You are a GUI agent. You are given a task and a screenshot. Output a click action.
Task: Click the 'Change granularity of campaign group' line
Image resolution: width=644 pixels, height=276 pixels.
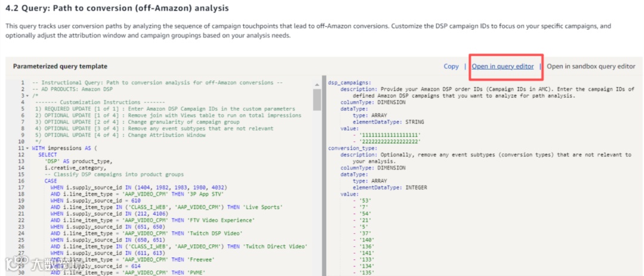(x=138, y=122)
